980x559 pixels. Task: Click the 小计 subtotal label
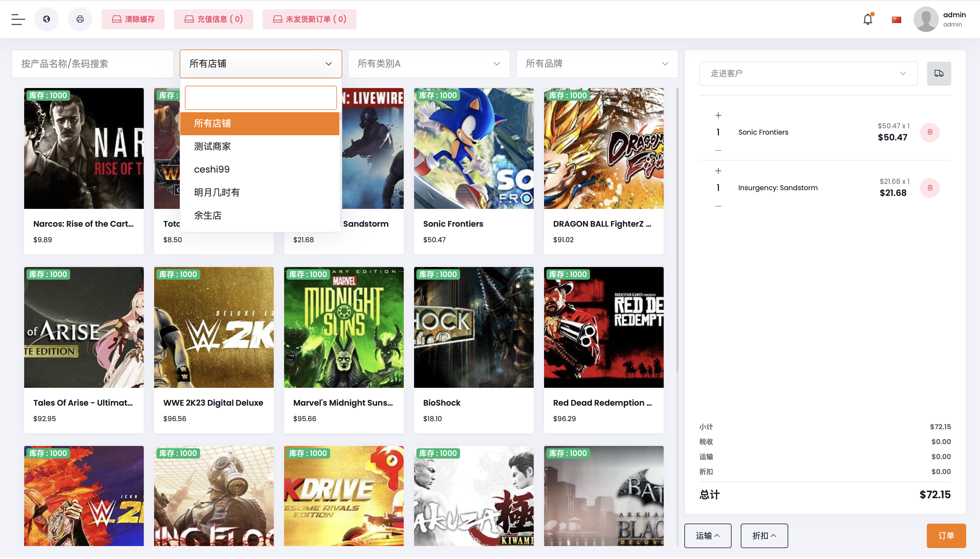[706, 427]
